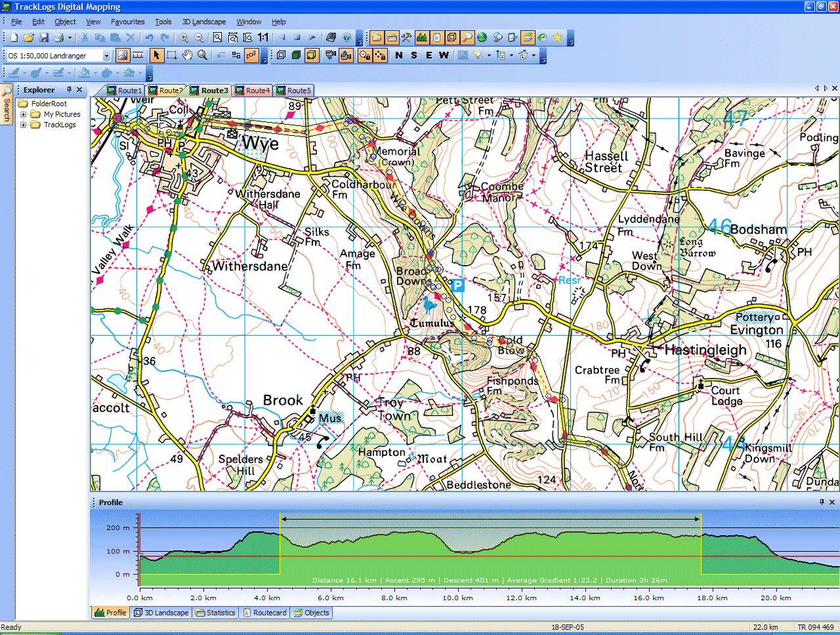Zoom out using the minus magnifier icon
The image size is (840, 635).
pos(199,37)
